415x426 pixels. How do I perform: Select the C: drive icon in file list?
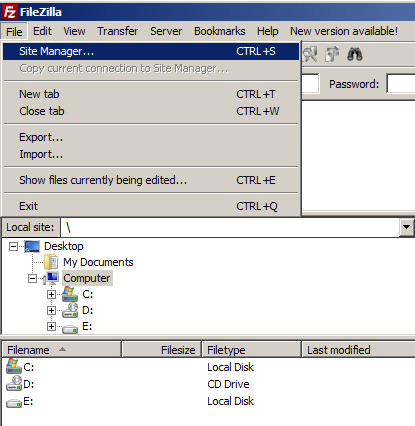[x=14, y=366]
